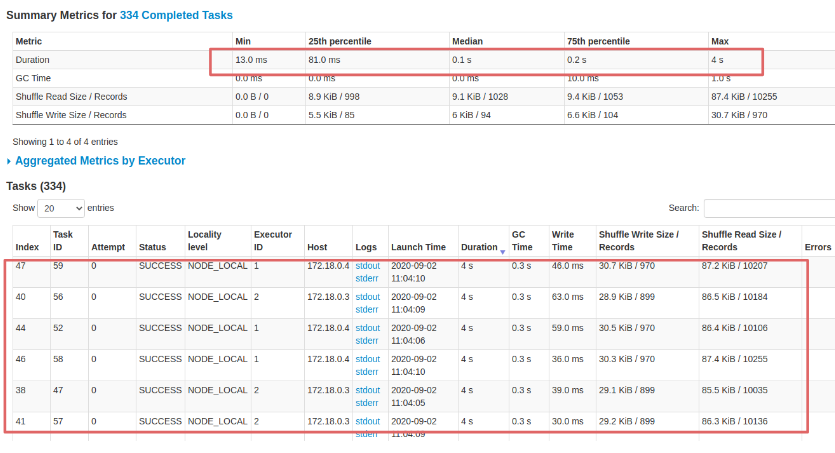The image size is (835, 453).
Task: Click launch time 2020-09-02 11:04:05
Action: [414, 396]
